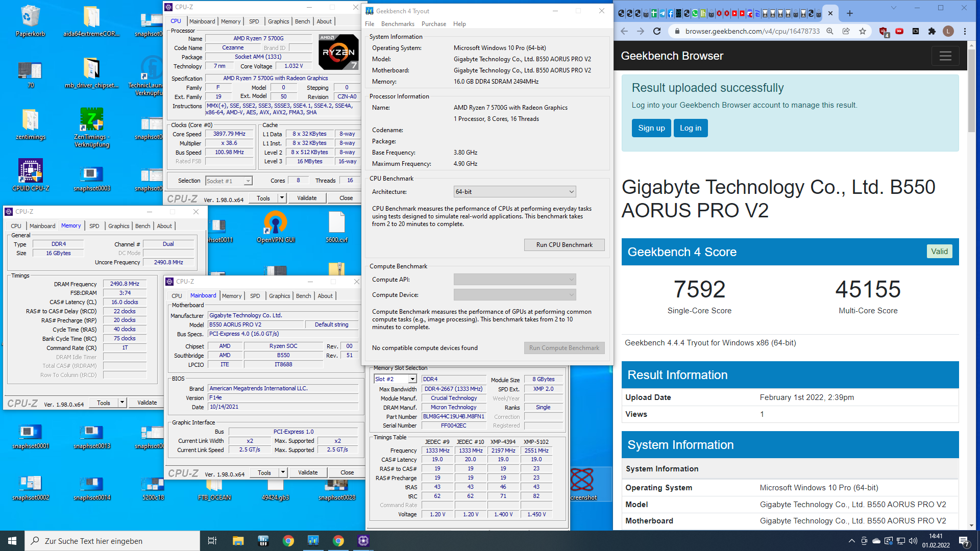980x551 pixels.
Task: Click the green Valid badge
Action: 939,252
